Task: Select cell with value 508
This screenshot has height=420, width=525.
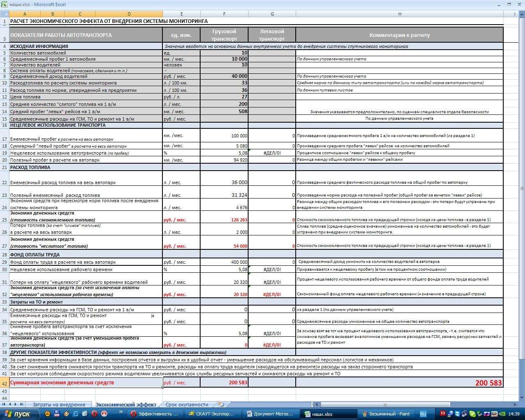Action: pyautogui.click(x=224, y=112)
